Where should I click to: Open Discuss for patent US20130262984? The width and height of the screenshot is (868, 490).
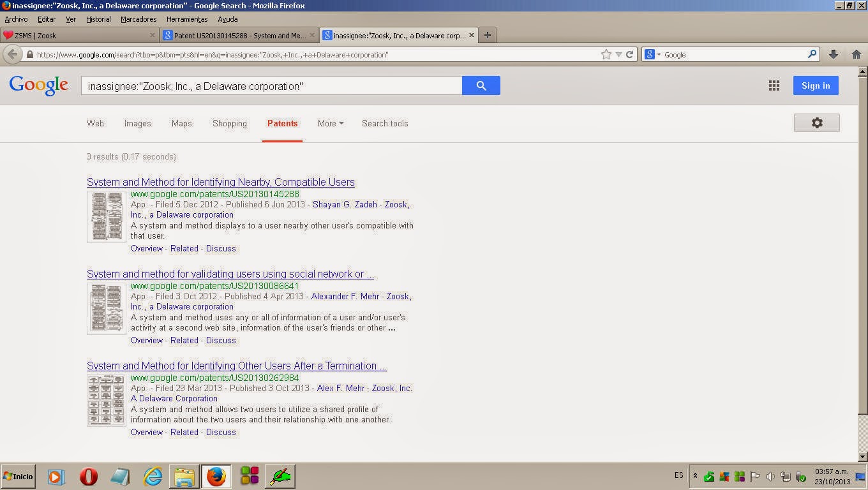221,432
